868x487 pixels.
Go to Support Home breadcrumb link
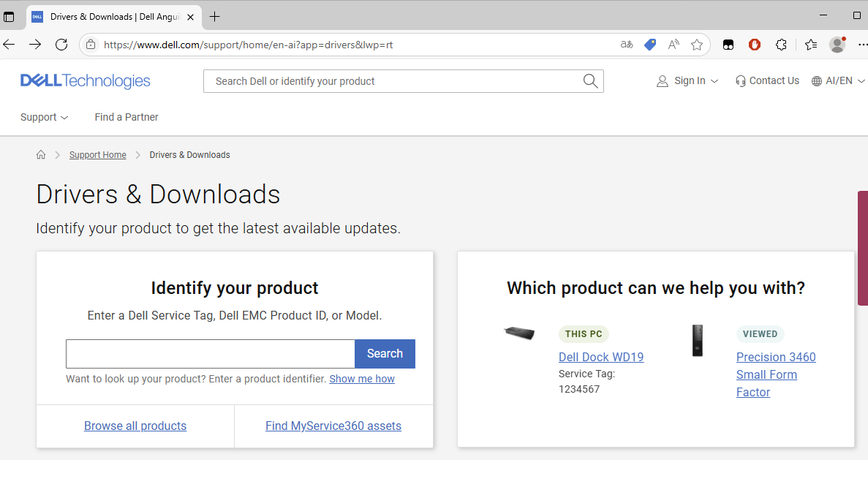97,155
